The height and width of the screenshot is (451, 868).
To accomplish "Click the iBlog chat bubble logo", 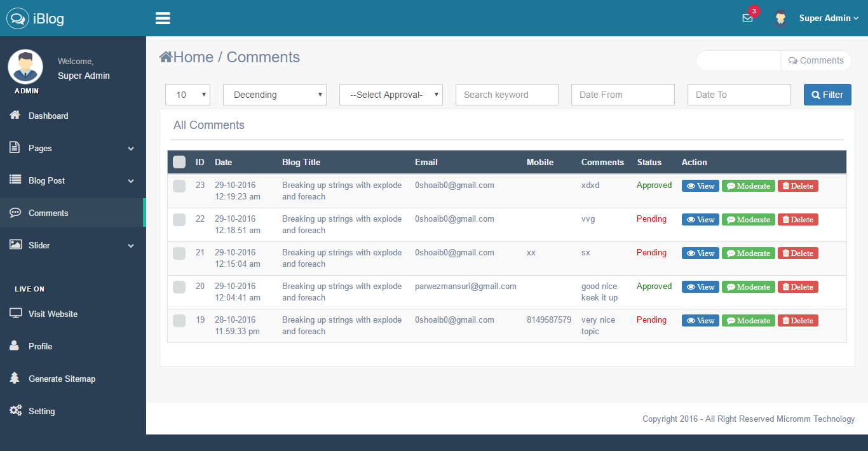I will [18, 18].
